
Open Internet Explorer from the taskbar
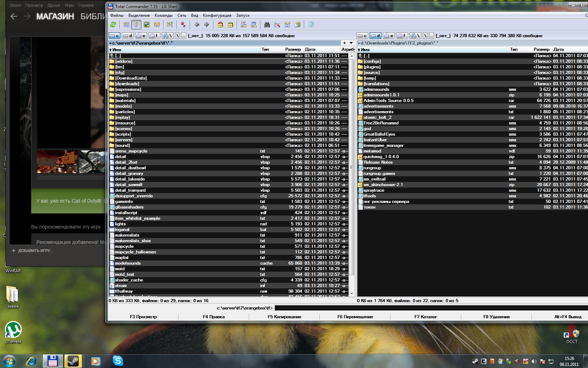(31, 361)
